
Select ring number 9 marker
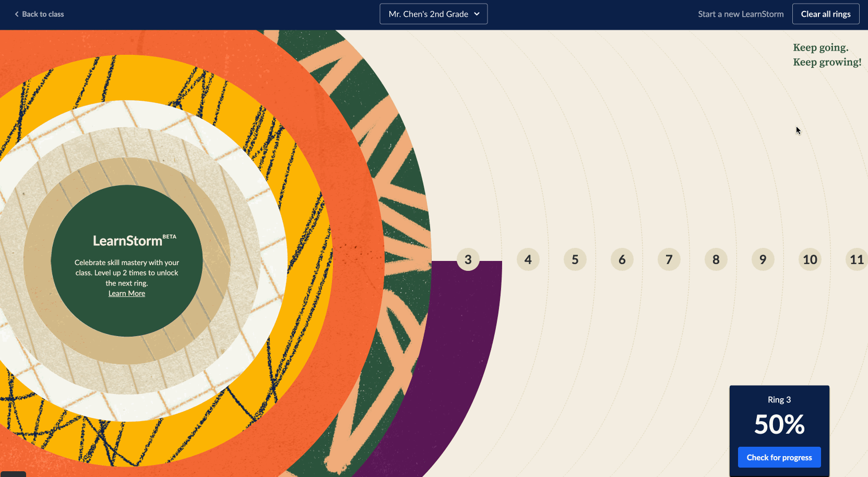[x=763, y=259]
